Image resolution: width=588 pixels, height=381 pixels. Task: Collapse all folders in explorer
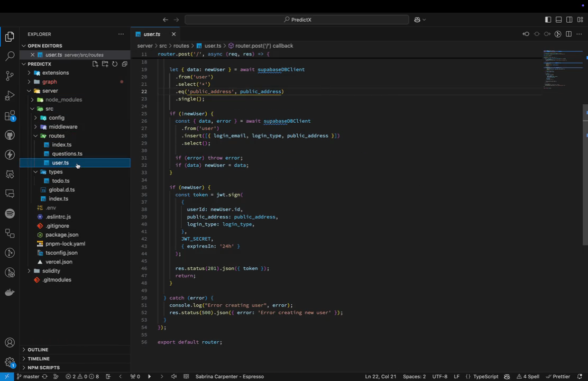pos(124,64)
